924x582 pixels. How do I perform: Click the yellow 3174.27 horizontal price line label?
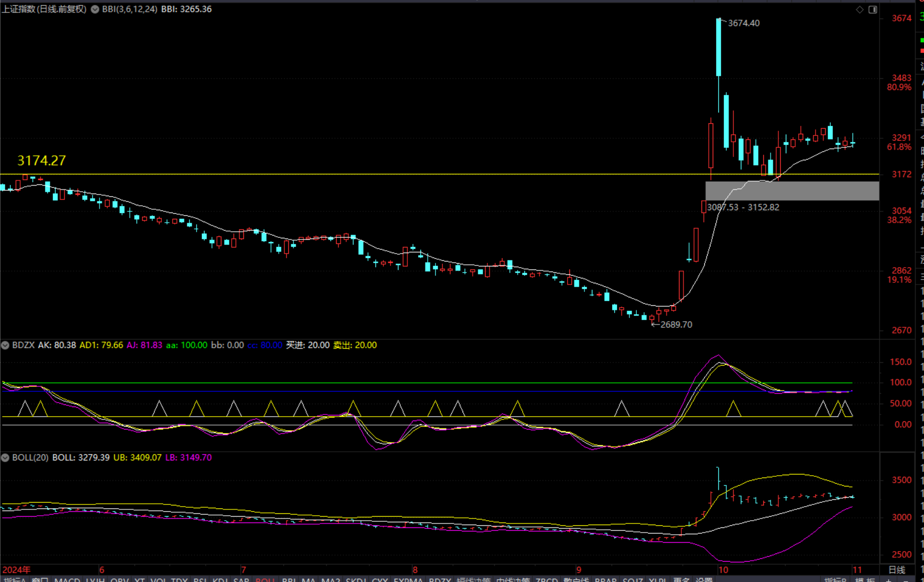[x=42, y=161]
